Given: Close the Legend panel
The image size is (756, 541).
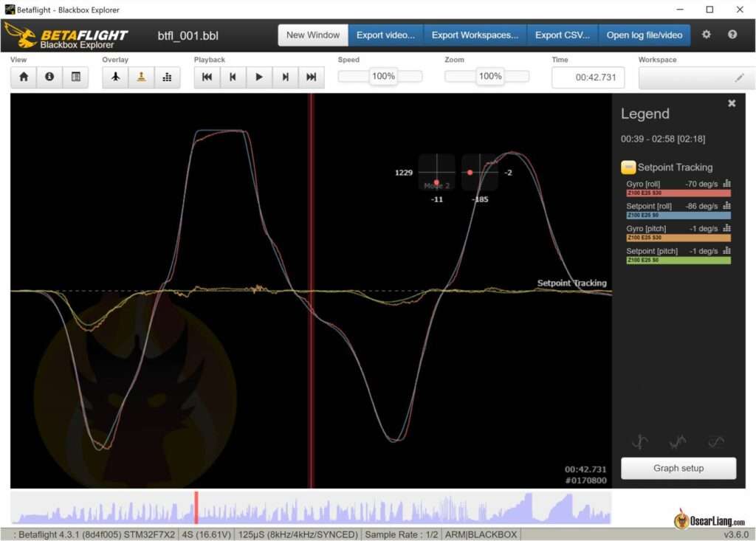Looking at the screenshot, I should (732, 103).
